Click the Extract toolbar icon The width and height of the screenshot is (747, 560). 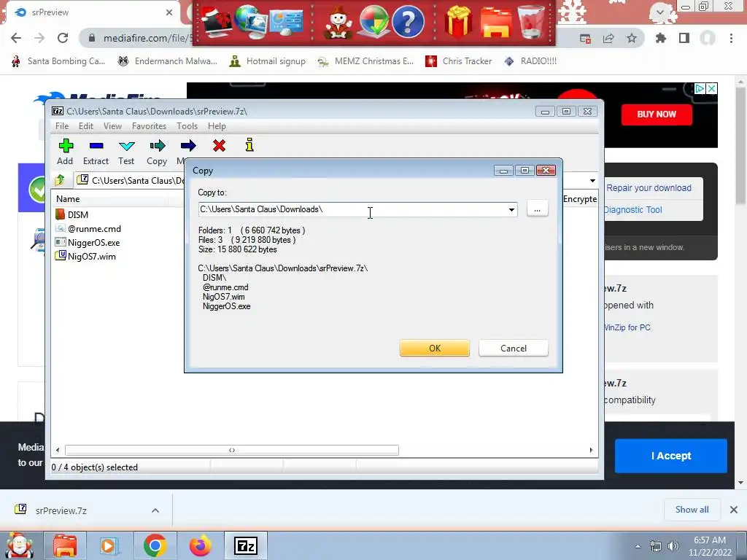click(96, 146)
